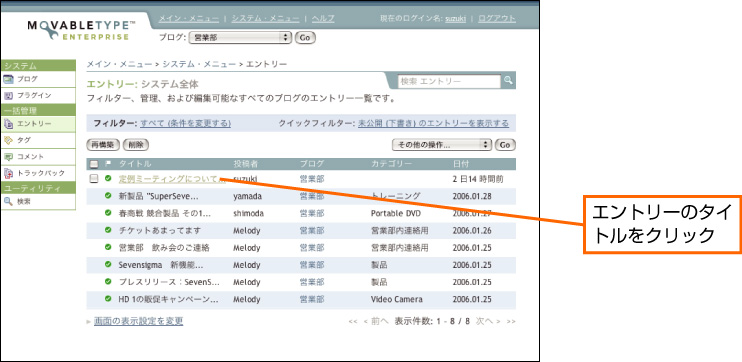This screenshot has height=362, width=742.
Task: Check the box for 定例ミーティング entry
Action: 94,178
